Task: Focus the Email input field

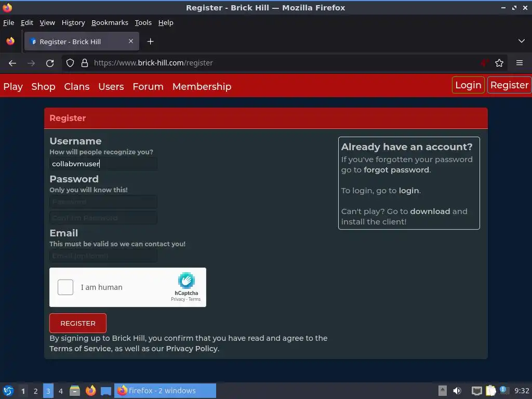Action: pos(103,256)
